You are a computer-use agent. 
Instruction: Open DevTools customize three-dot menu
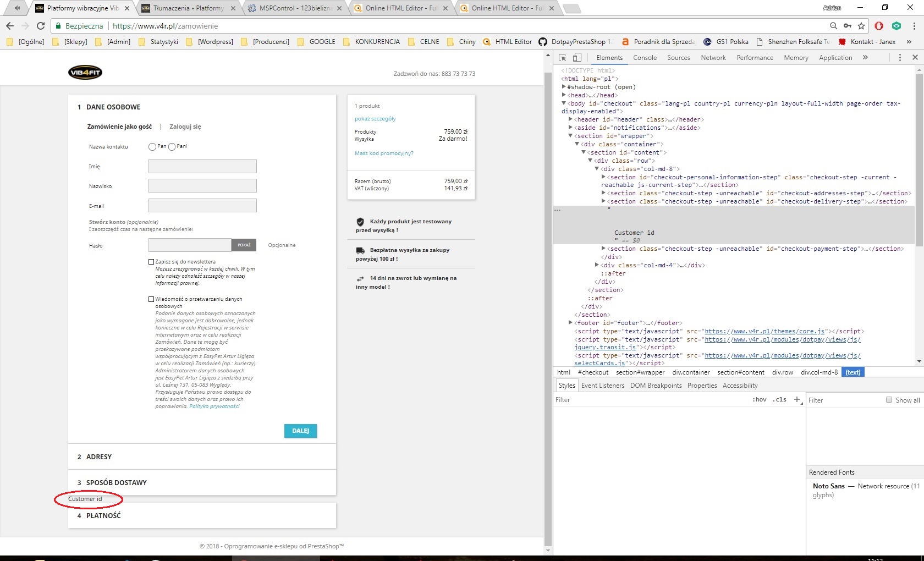[900, 58]
